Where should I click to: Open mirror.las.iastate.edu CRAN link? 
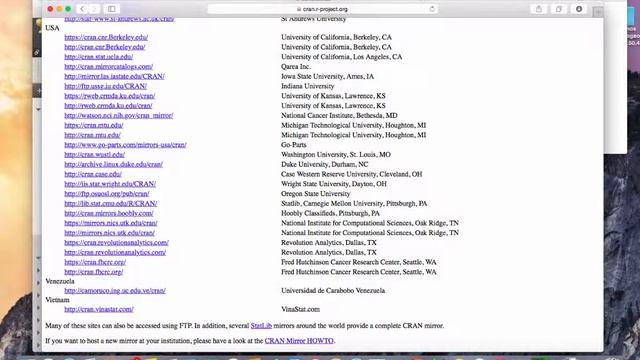pyautogui.click(x=114, y=76)
